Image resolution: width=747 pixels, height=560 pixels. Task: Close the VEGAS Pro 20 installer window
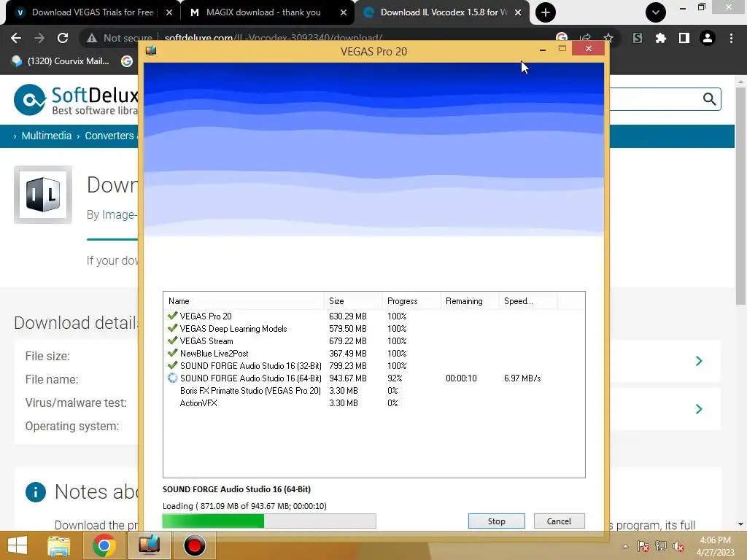point(589,49)
